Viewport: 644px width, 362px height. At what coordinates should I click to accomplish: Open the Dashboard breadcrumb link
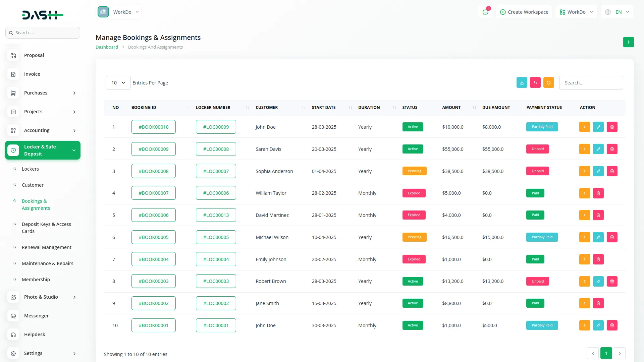click(107, 47)
